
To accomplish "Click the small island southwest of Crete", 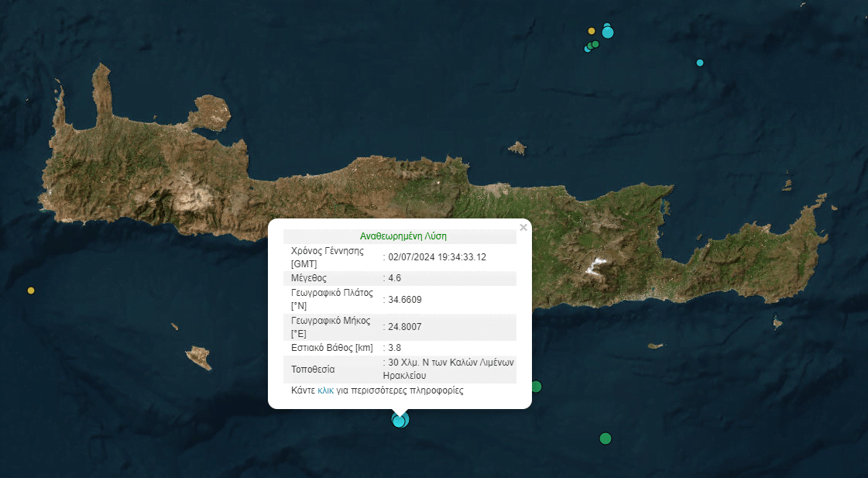I will tap(198, 357).
